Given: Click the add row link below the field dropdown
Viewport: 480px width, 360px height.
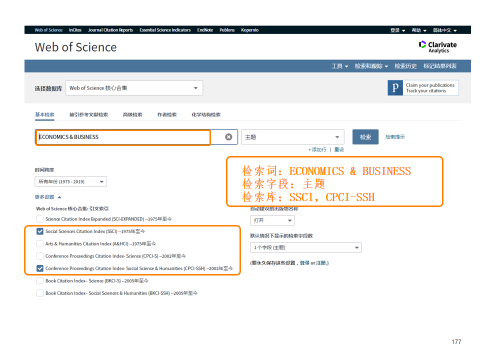Looking at the screenshot, I should point(318,150).
